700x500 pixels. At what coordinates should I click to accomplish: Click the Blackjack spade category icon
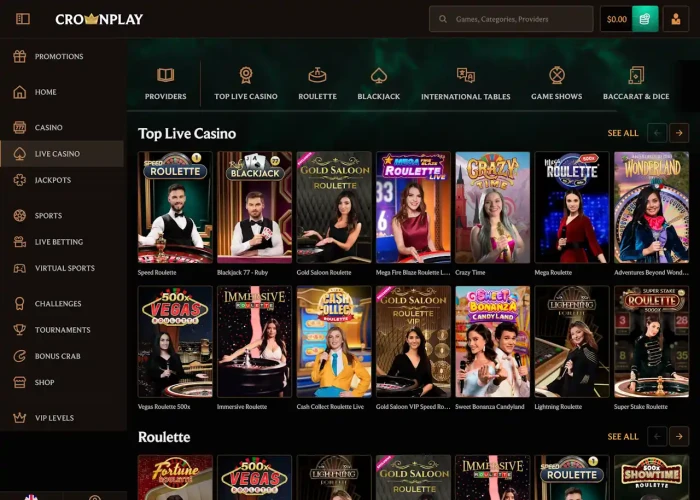coord(379,75)
